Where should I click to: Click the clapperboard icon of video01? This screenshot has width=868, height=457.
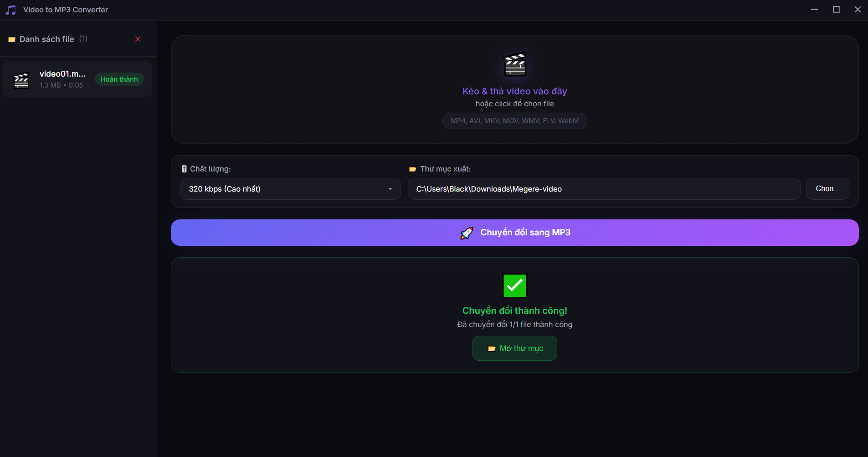pyautogui.click(x=21, y=80)
